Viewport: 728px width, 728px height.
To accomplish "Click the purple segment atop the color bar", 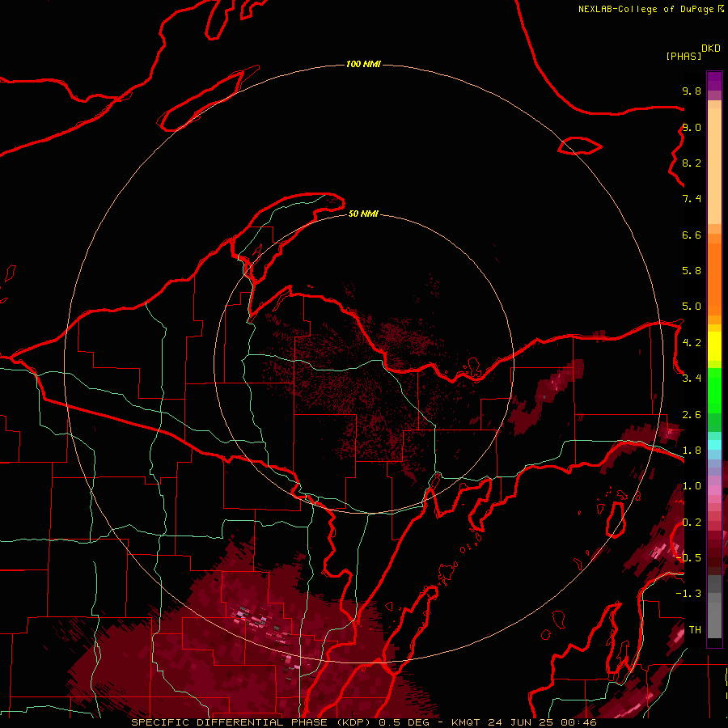I will pos(714,81).
